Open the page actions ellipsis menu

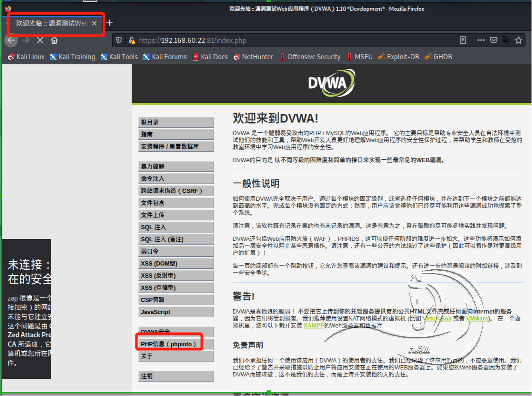click(481, 41)
